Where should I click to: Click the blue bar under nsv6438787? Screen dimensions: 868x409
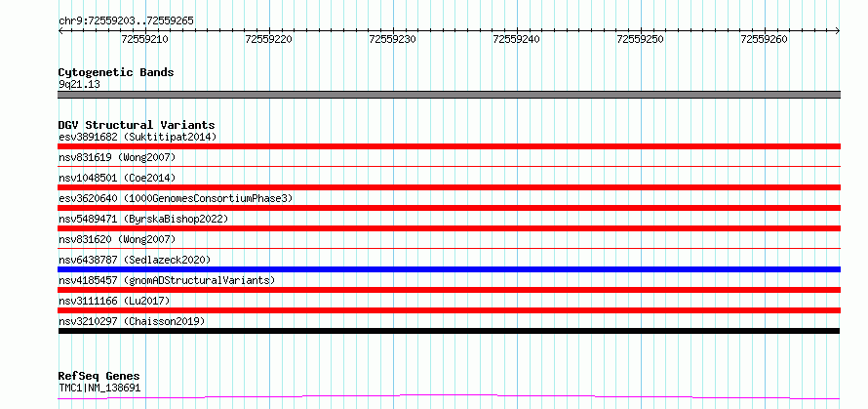(449, 269)
